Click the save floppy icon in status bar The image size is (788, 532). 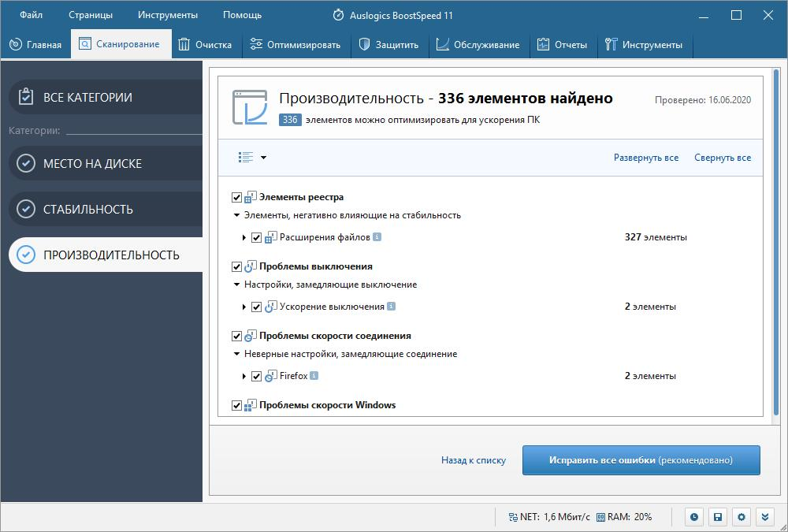[x=718, y=517]
